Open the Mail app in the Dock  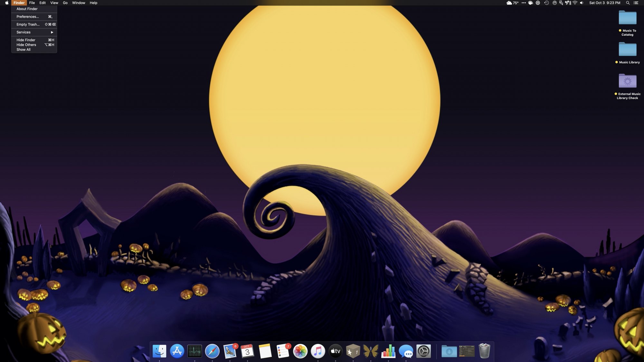tap(230, 351)
